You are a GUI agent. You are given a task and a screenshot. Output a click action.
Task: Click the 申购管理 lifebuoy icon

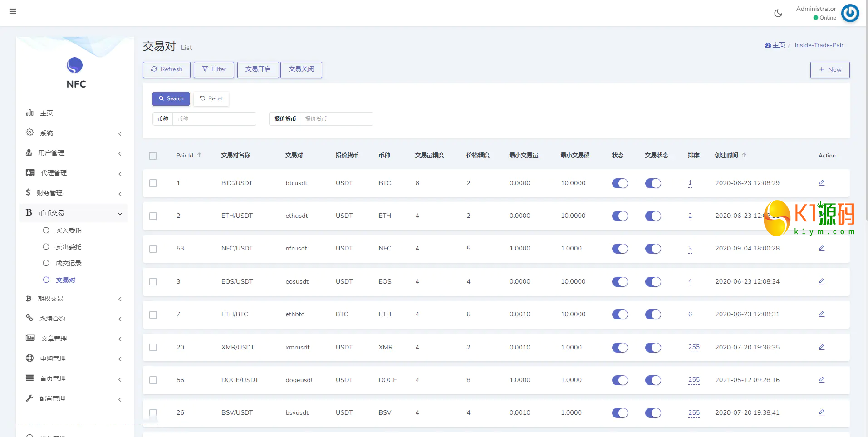(x=30, y=358)
